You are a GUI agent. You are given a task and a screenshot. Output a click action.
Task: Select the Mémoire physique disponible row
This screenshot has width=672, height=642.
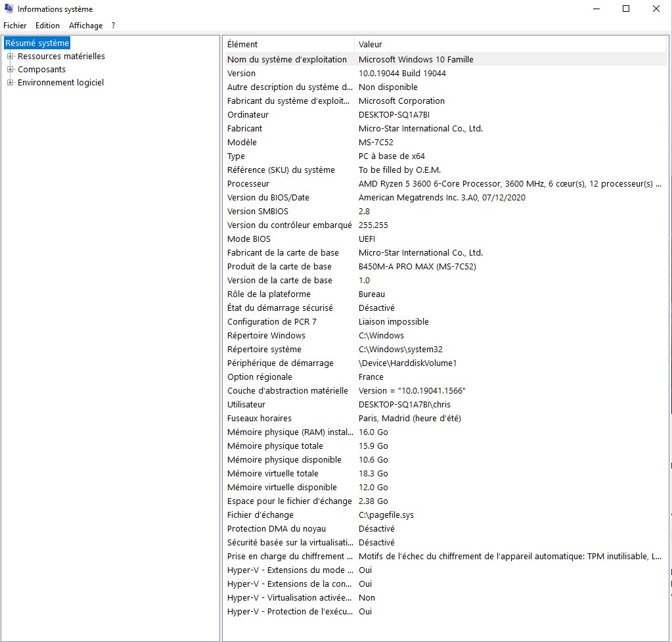[446, 459]
